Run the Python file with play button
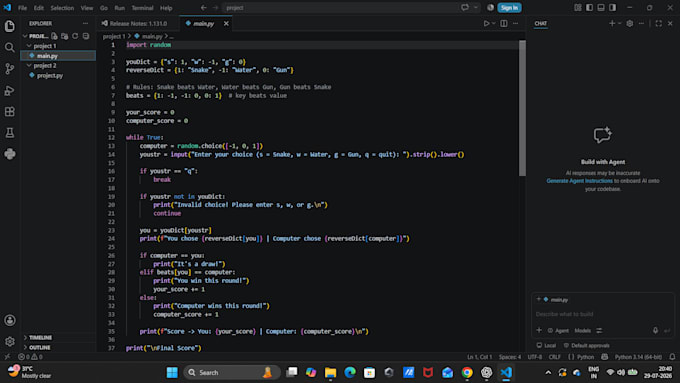The height and width of the screenshot is (383, 680). [486, 23]
